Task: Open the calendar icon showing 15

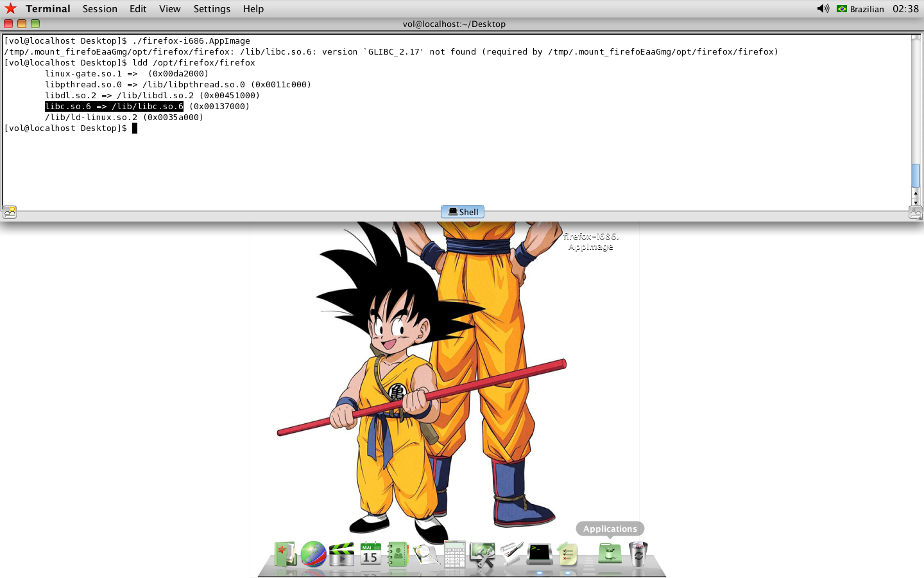Action: tap(370, 554)
